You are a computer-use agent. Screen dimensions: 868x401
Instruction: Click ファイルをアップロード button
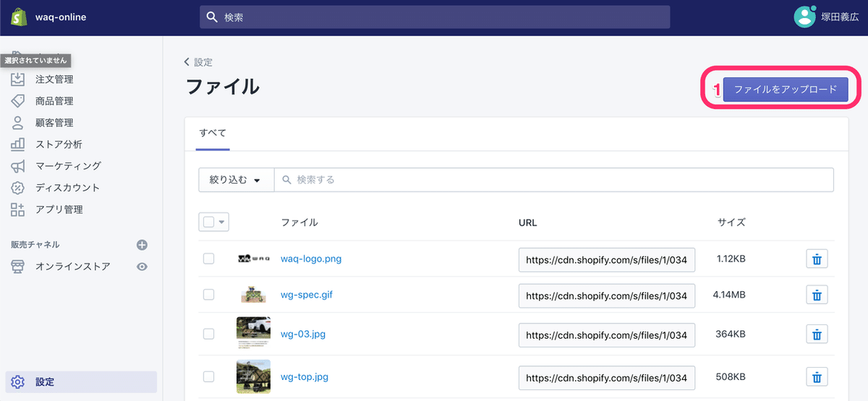(786, 89)
